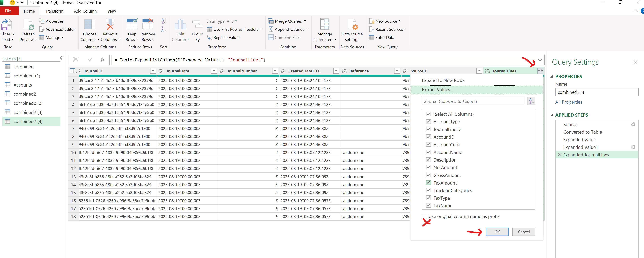This screenshot has height=258, width=644.
Task: Click sort icon beside column search
Action: (x=531, y=101)
